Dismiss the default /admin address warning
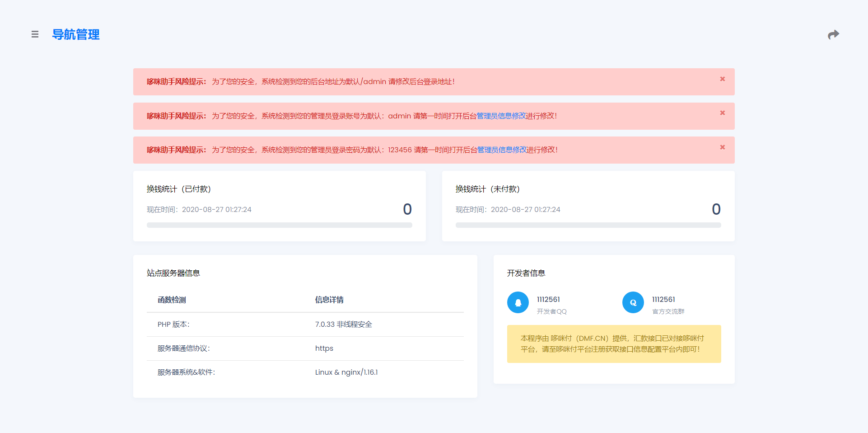Viewport: 868px width, 433px height. pos(722,79)
